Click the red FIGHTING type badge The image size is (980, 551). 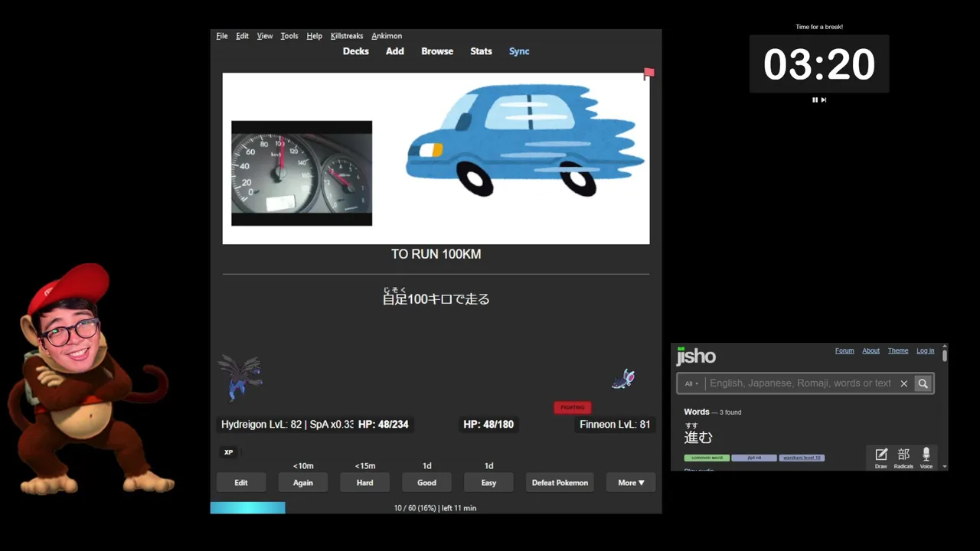click(573, 407)
